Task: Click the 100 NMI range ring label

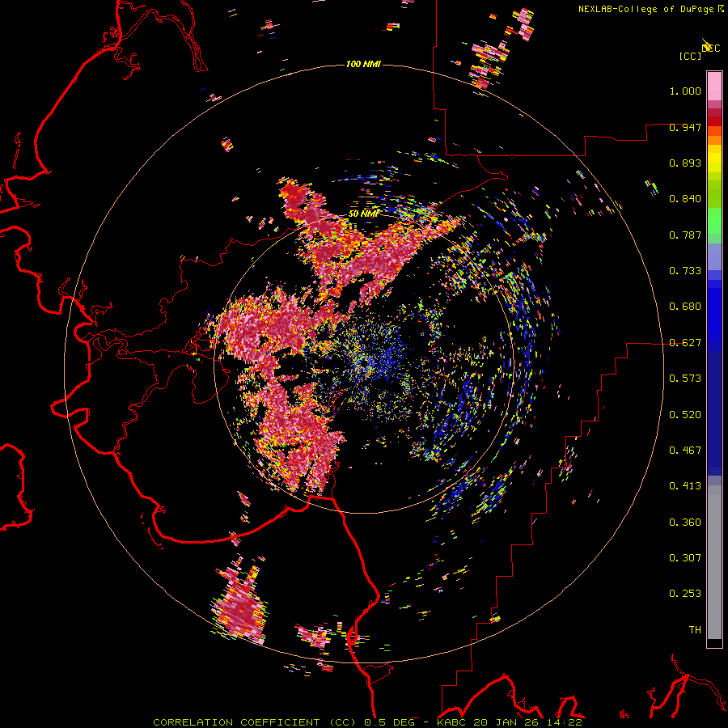Action: [363, 64]
